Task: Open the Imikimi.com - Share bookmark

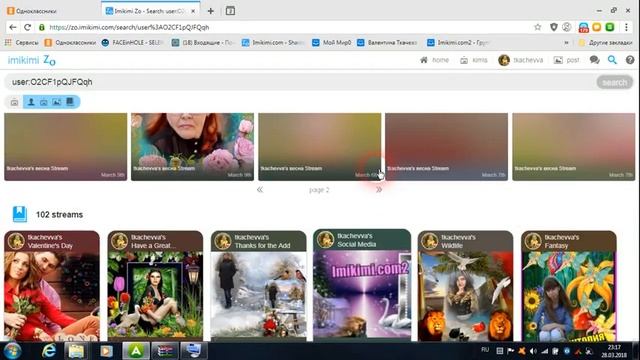Action: click(273, 42)
